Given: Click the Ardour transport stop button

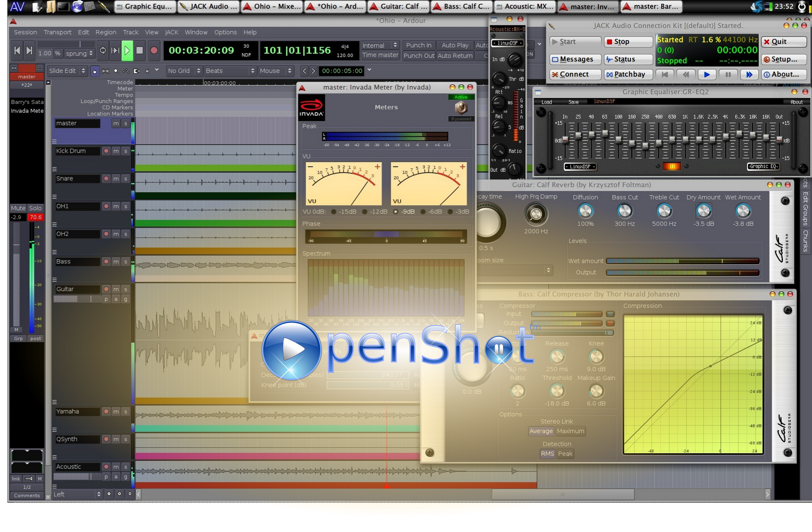Looking at the screenshot, I should (x=140, y=51).
